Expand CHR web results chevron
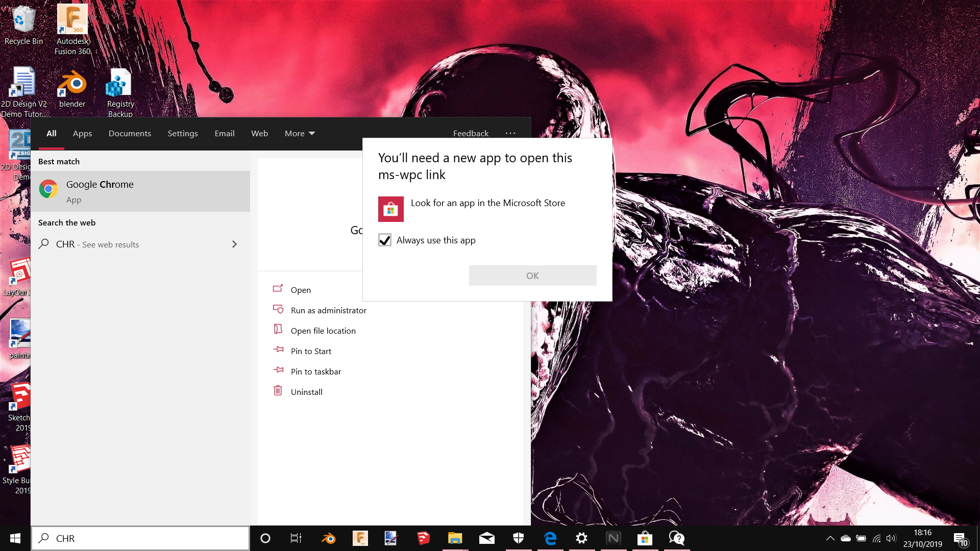This screenshot has width=980, height=551. coord(234,244)
